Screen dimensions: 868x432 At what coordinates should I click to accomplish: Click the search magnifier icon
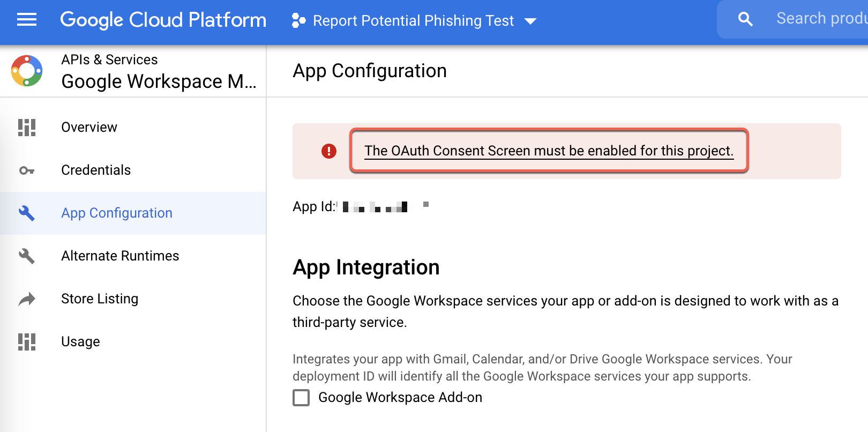745,19
